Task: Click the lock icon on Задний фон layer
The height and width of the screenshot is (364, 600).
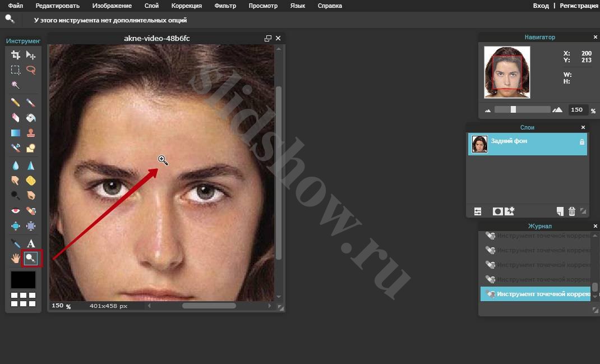Action: 581,142
